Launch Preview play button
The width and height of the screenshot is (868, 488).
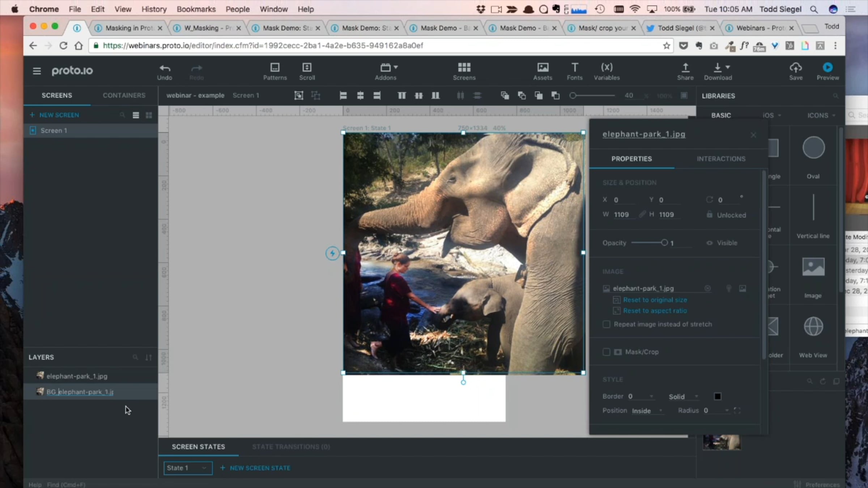click(827, 68)
